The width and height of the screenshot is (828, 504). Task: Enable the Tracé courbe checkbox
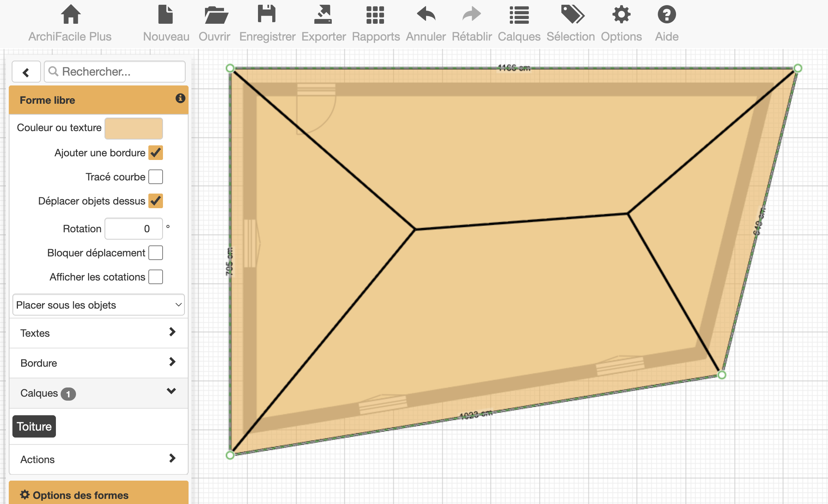pos(156,177)
